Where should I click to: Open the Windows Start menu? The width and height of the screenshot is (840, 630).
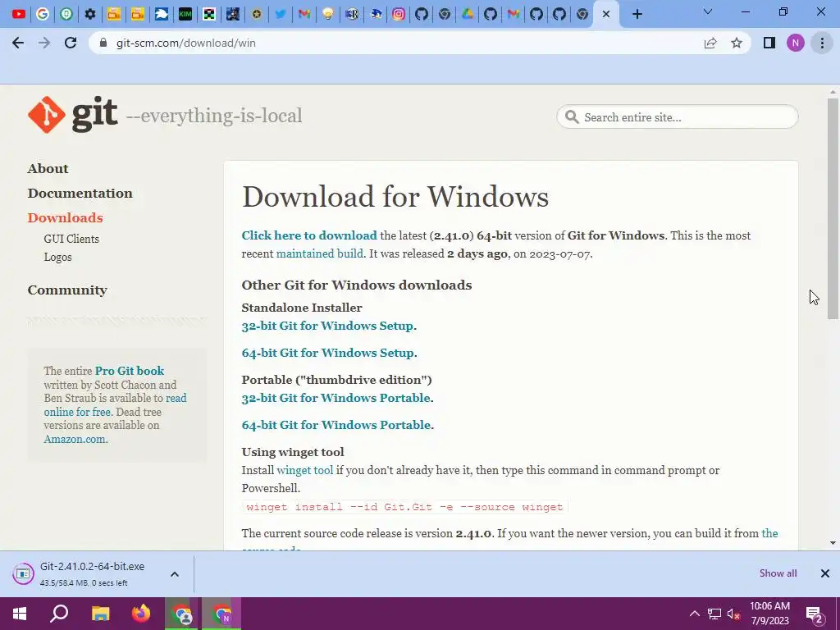20,614
